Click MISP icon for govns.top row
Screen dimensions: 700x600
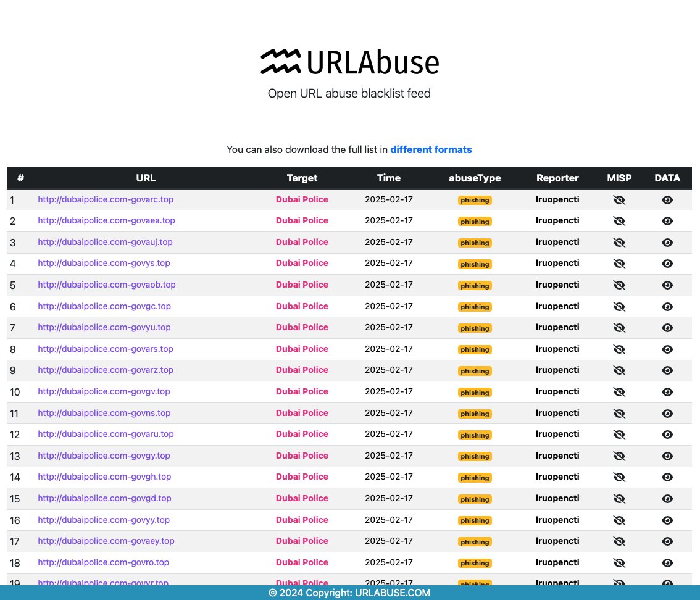tap(619, 414)
